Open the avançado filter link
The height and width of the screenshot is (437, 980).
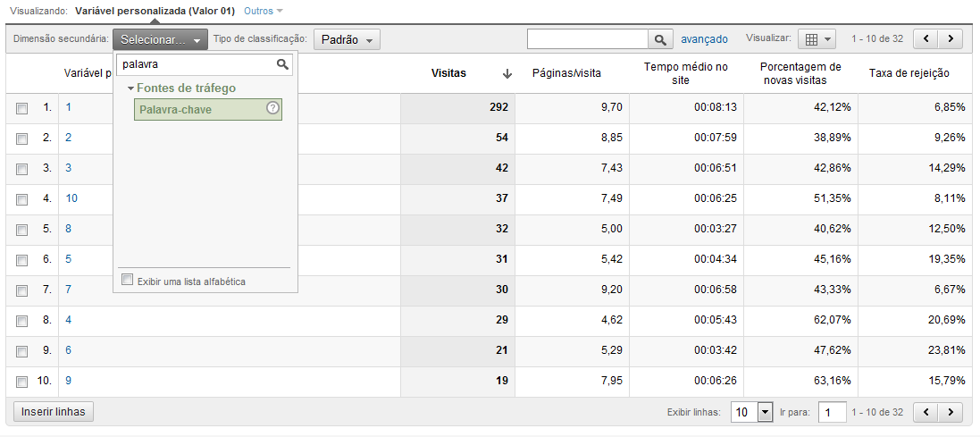click(704, 39)
